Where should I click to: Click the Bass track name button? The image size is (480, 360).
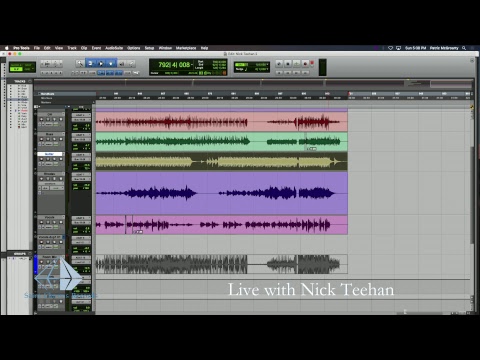[50, 134]
